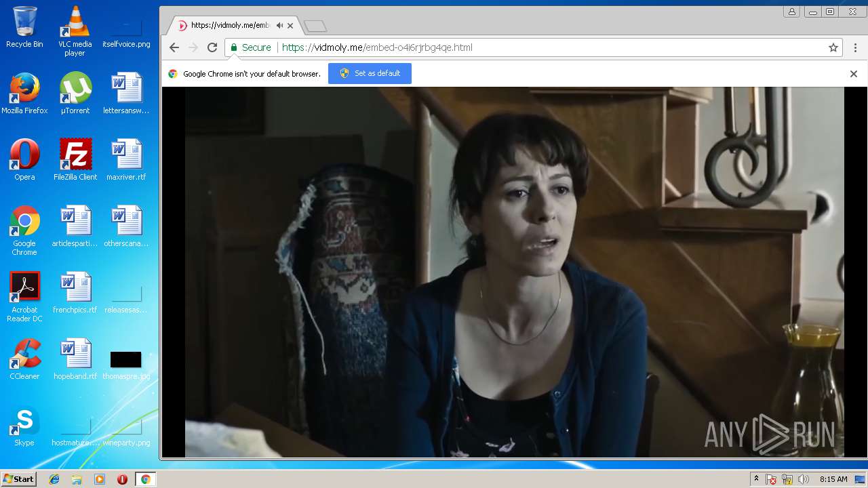Select the lettersansw... document on the desktop
The height and width of the screenshot is (488, 868).
click(126, 94)
